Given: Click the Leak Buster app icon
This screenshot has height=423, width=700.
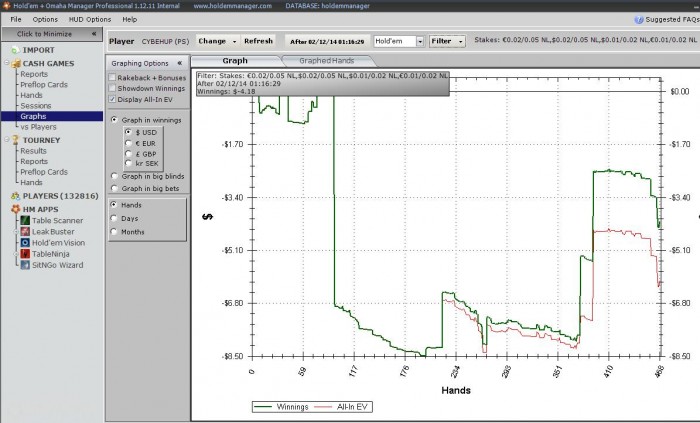Looking at the screenshot, I should pyautogui.click(x=25, y=231).
